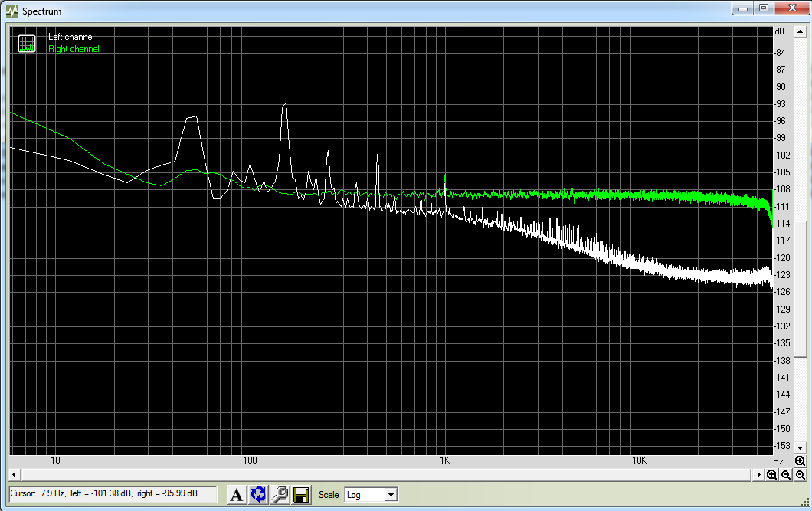Open spectrum settings with the wrench icon
The height and width of the screenshot is (511, 812).
[280, 494]
